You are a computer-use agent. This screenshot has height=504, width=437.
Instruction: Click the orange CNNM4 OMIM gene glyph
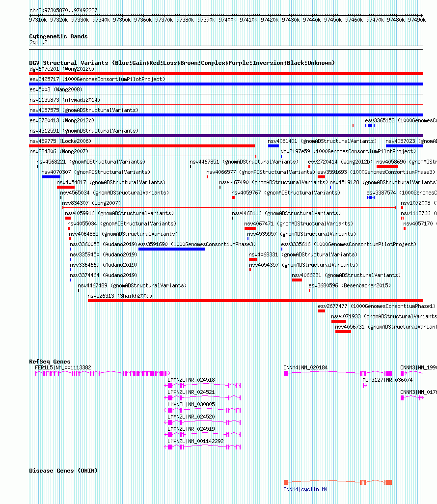[338, 482]
